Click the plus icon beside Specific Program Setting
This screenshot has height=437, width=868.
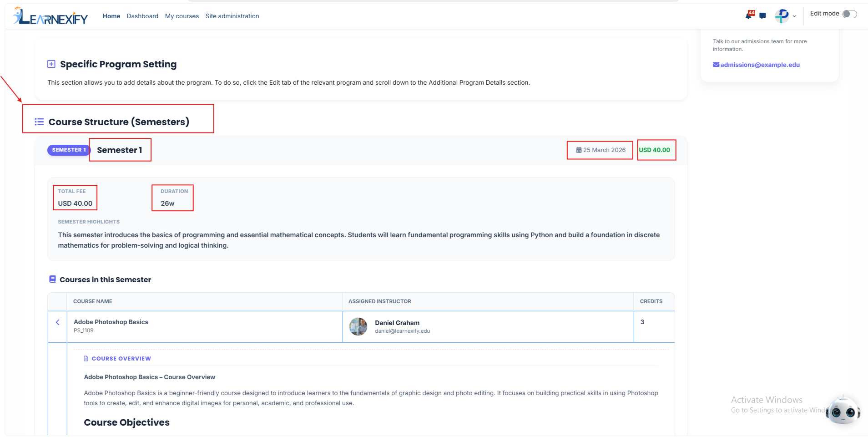coord(51,64)
